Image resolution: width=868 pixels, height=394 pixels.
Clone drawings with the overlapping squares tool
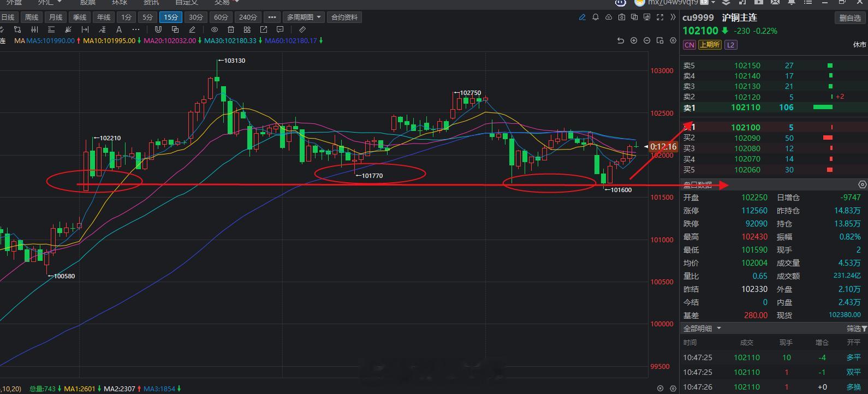(175, 29)
